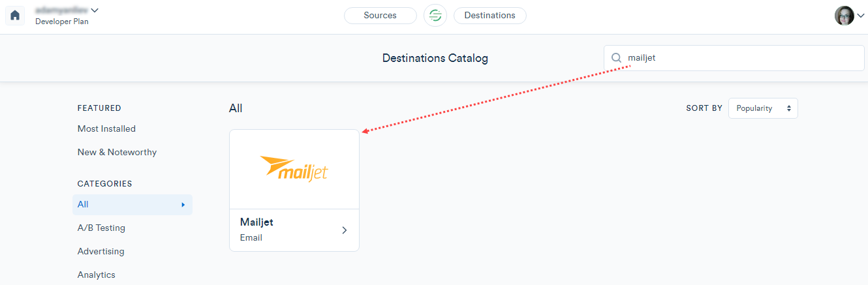Image resolution: width=868 pixels, height=285 pixels.
Task: Open the Sort By Popularity dropdown
Action: tap(762, 108)
